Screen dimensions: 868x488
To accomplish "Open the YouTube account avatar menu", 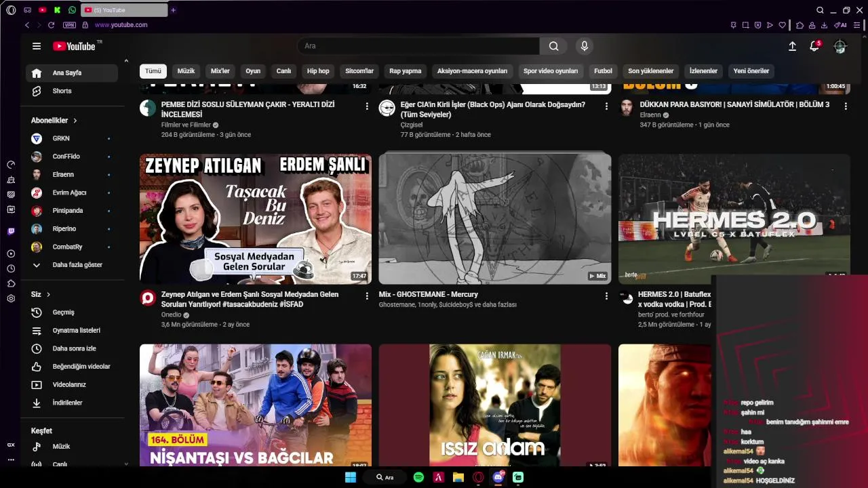I will coord(840,46).
